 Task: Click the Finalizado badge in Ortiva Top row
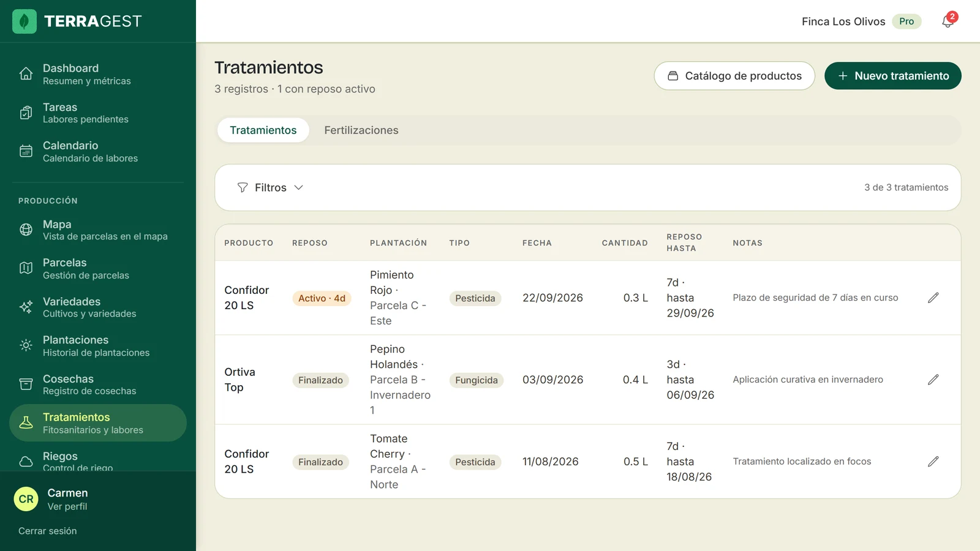(320, 380)
